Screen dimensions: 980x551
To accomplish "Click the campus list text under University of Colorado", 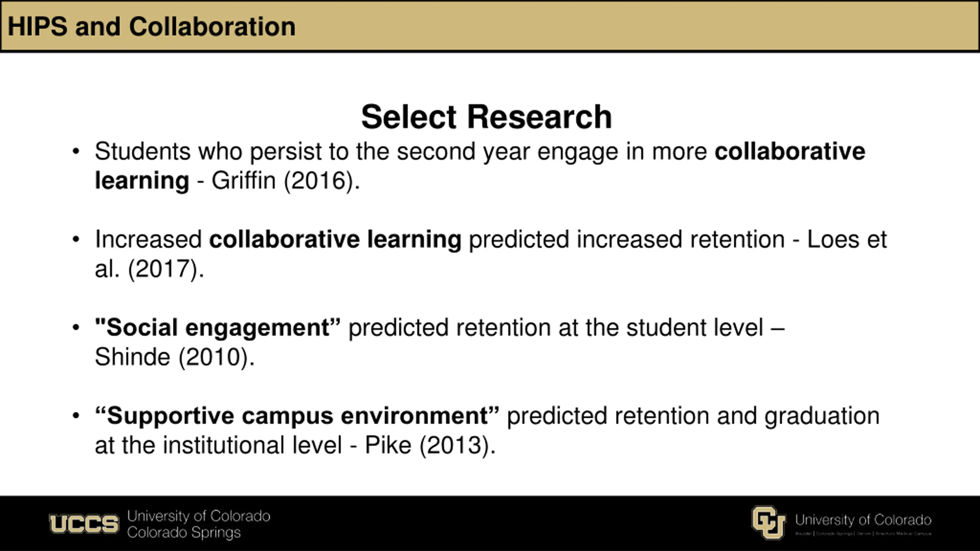I will [x=863, y=533].
